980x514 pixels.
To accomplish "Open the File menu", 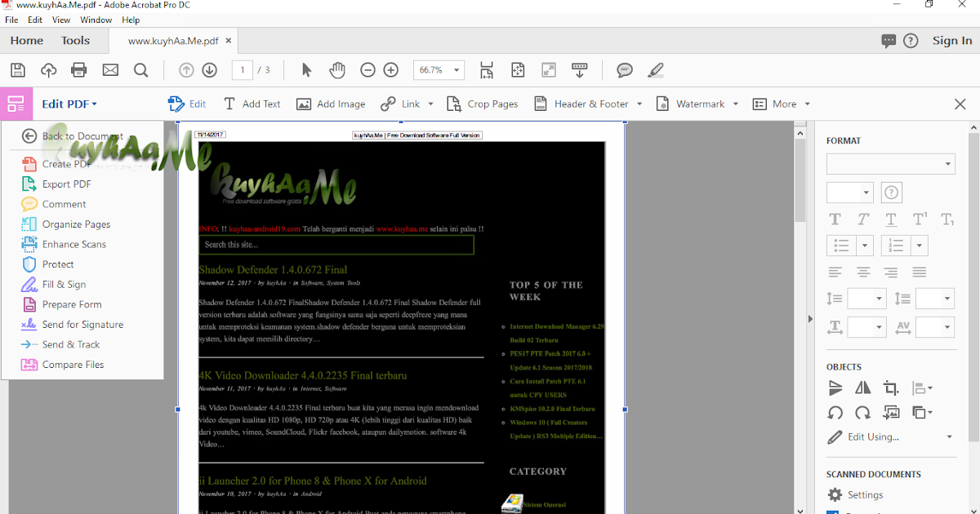I will pyautogui.click(x=11, y=20).
